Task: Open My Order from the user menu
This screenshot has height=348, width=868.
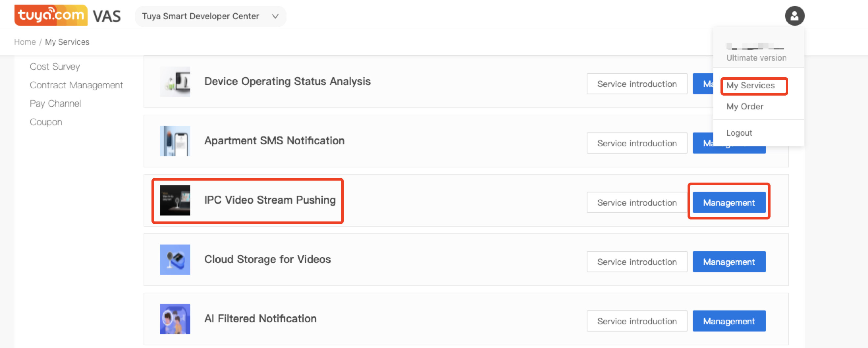Action: click(745, 106)
